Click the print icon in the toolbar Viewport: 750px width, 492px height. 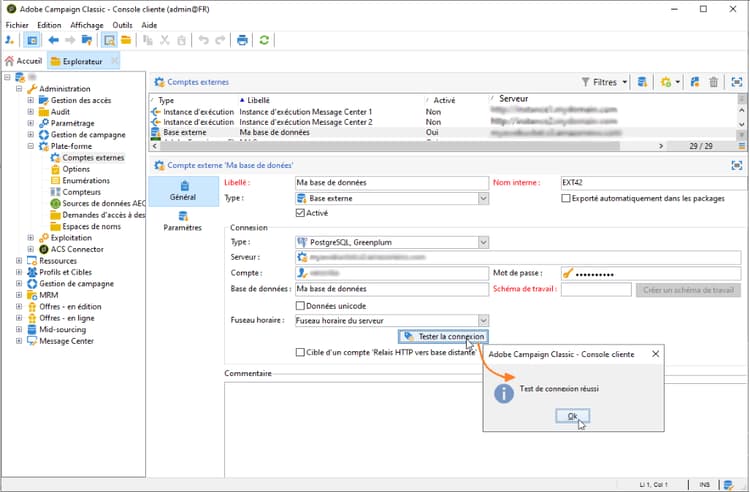coord(242,40)
